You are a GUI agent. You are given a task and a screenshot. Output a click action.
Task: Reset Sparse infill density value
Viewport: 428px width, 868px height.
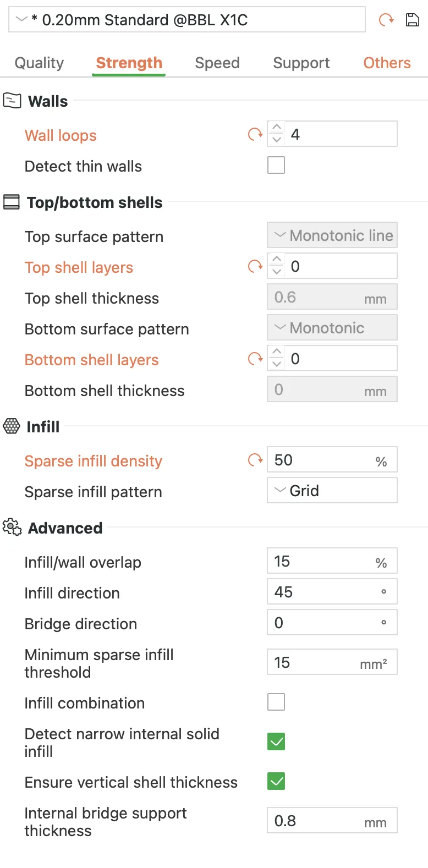255,460
